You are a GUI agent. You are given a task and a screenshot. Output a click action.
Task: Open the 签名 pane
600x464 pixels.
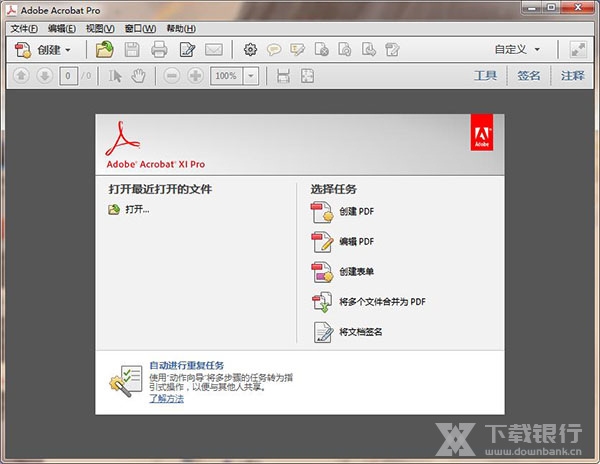click(529, 76)
